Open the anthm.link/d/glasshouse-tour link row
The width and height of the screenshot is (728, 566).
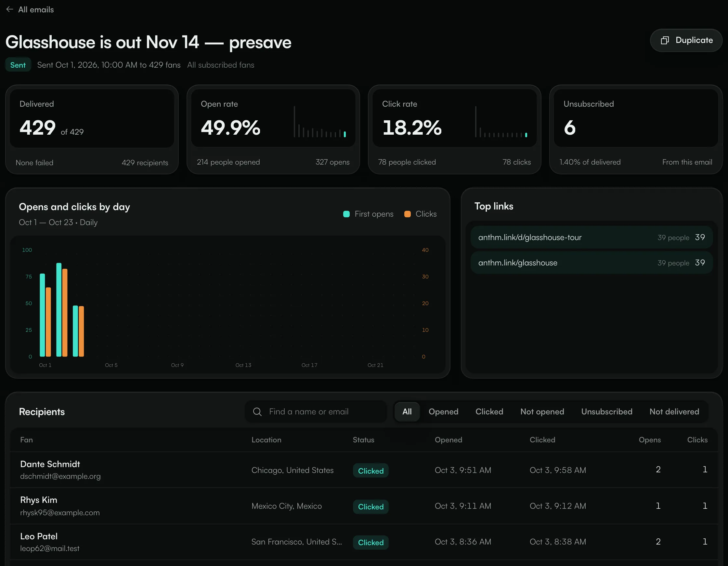(x=591, y=237)
